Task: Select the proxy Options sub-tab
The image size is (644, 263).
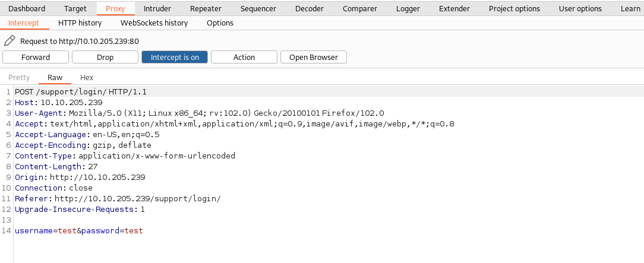Action: click(220, 23)
